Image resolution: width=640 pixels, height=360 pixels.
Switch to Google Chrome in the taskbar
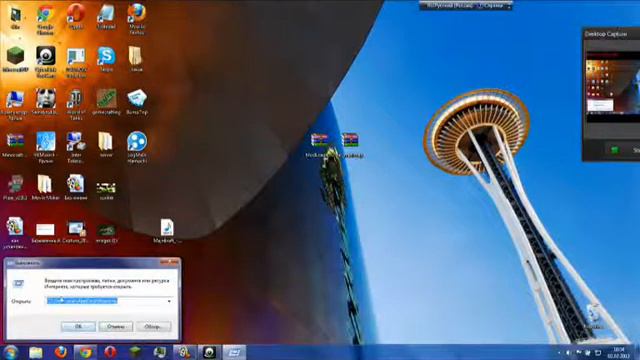86,352
